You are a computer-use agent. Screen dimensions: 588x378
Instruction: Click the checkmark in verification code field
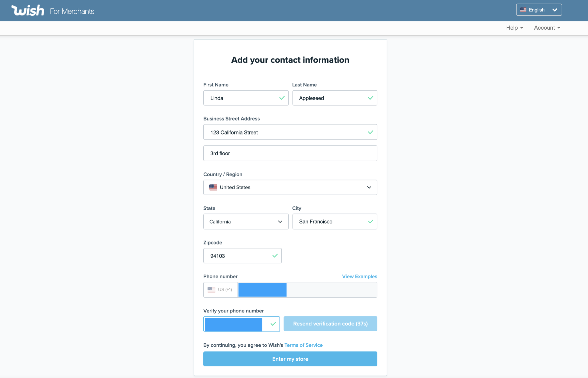pos(273,324)
